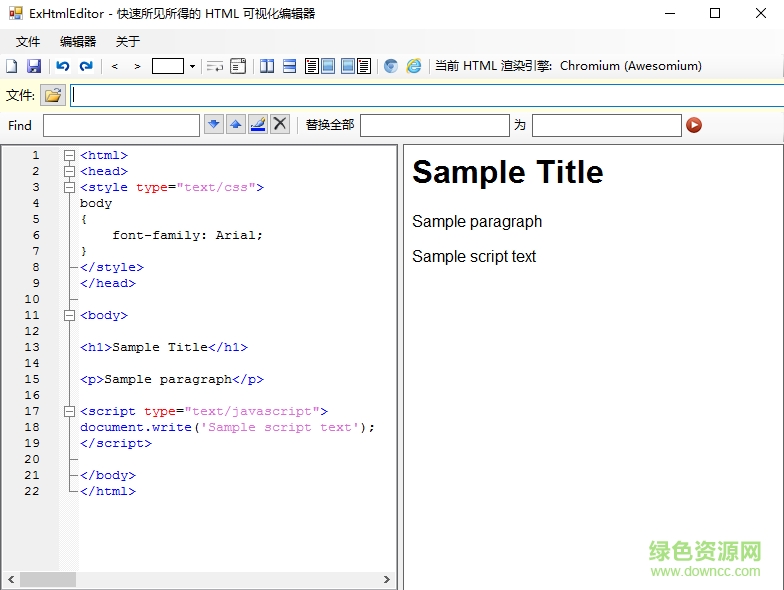Clear the search with the X icon

click(280, 124)
